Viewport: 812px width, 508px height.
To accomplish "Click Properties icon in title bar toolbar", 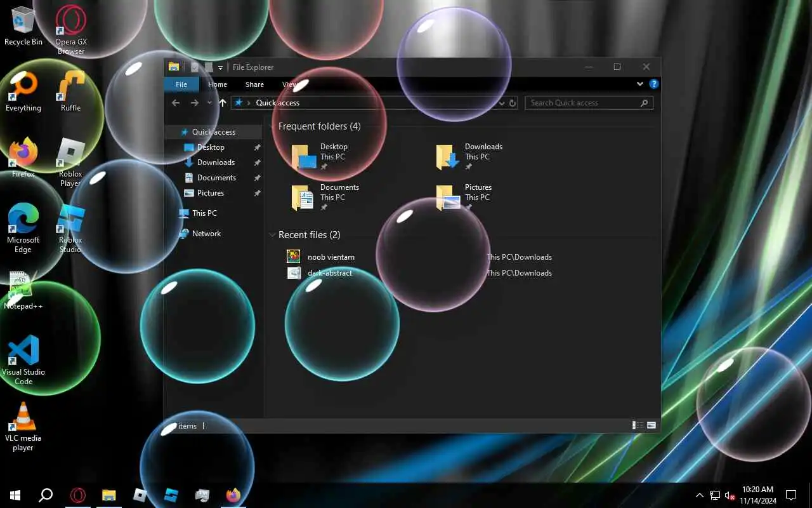I will [195, 67].
